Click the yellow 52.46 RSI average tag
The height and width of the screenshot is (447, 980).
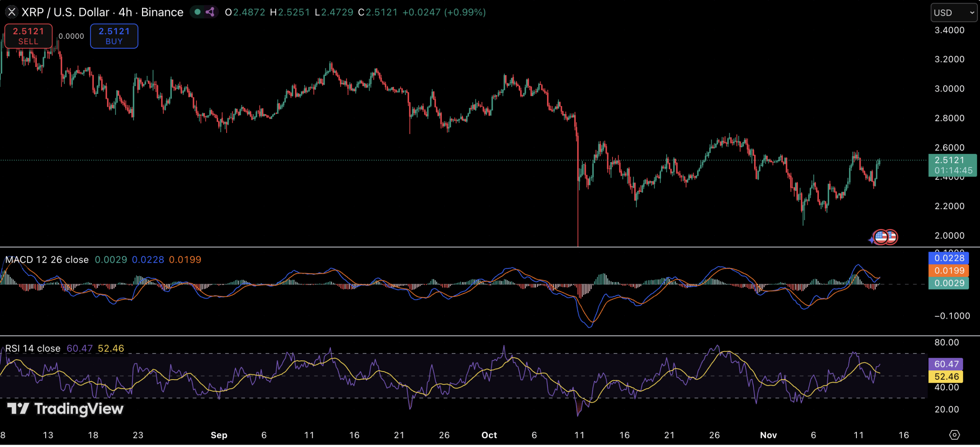point(946,377)
